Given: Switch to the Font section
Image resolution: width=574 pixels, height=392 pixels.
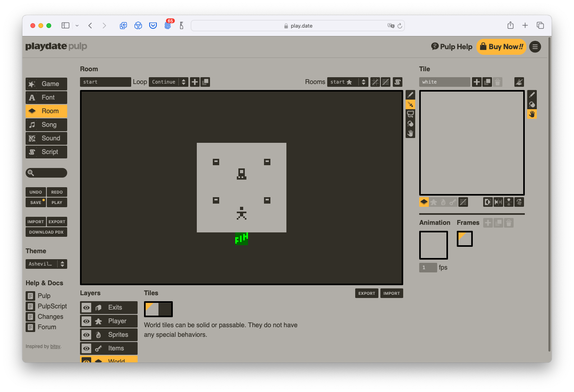Looking at the screenshot, I should 46,98.
